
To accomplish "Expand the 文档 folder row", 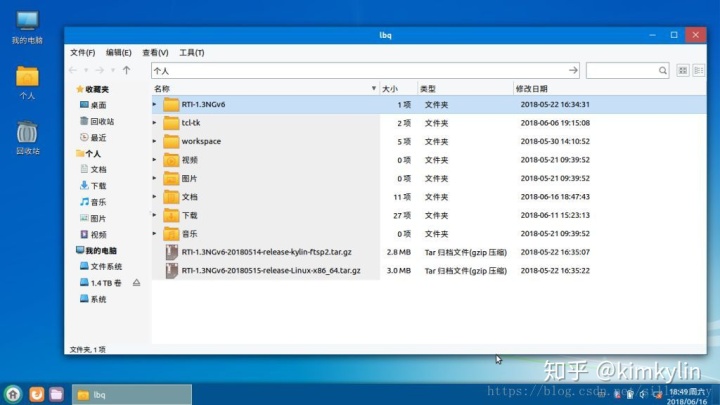I will click(x=155, y=197).
